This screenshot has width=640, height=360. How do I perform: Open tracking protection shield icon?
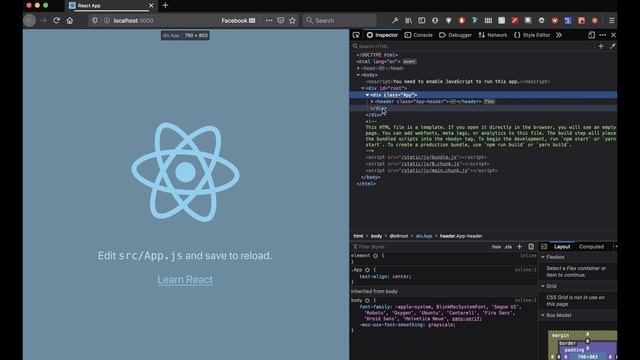(95, 20)
